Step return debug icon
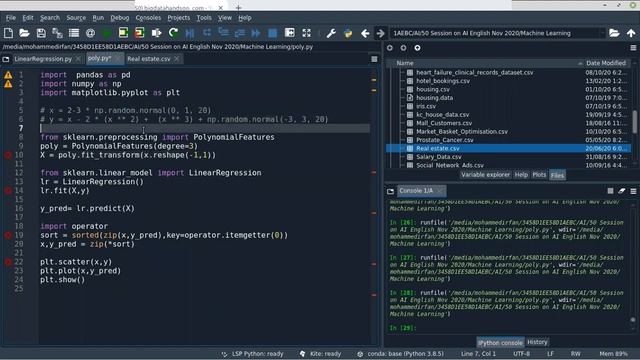The image size is (640, 360). point(240,33)
